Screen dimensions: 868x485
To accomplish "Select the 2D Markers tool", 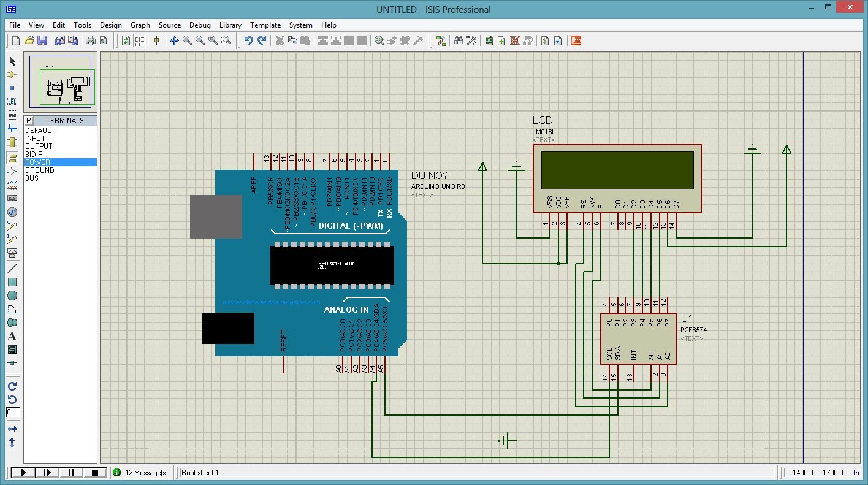I will 12,363.
